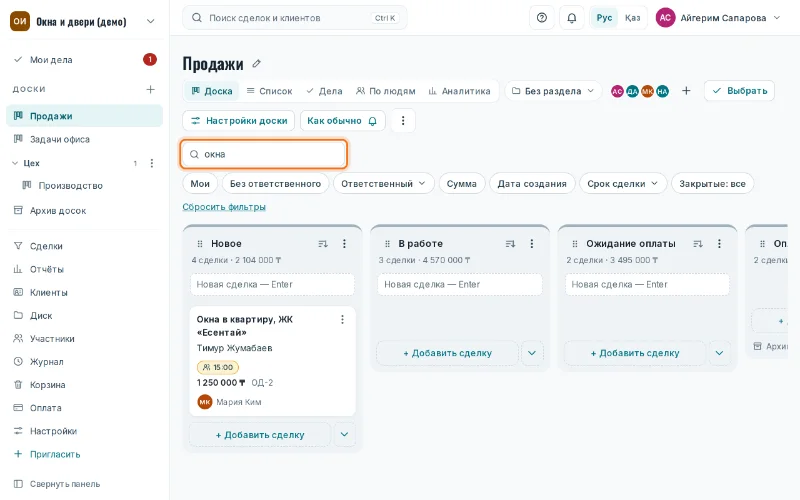Image resolution: width=800 pixels, height=500 pixels.
Task: Add participant with plus icon near avatars
Action: [686, 91]
